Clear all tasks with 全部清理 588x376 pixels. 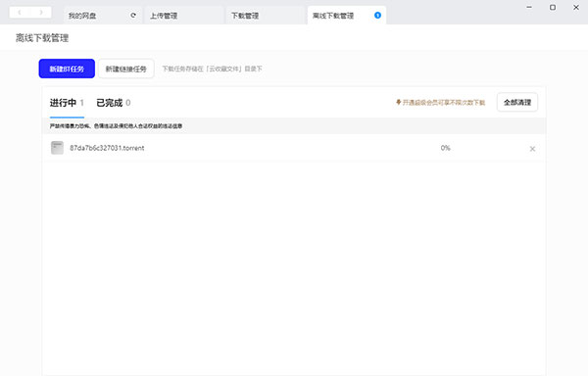(x=517, y=102)
